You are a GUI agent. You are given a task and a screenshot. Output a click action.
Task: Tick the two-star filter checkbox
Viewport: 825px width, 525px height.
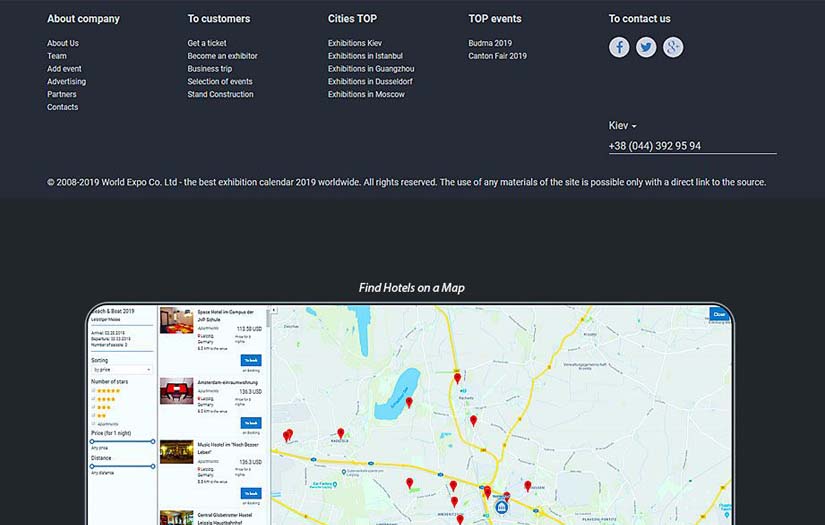tap(94, 416)
